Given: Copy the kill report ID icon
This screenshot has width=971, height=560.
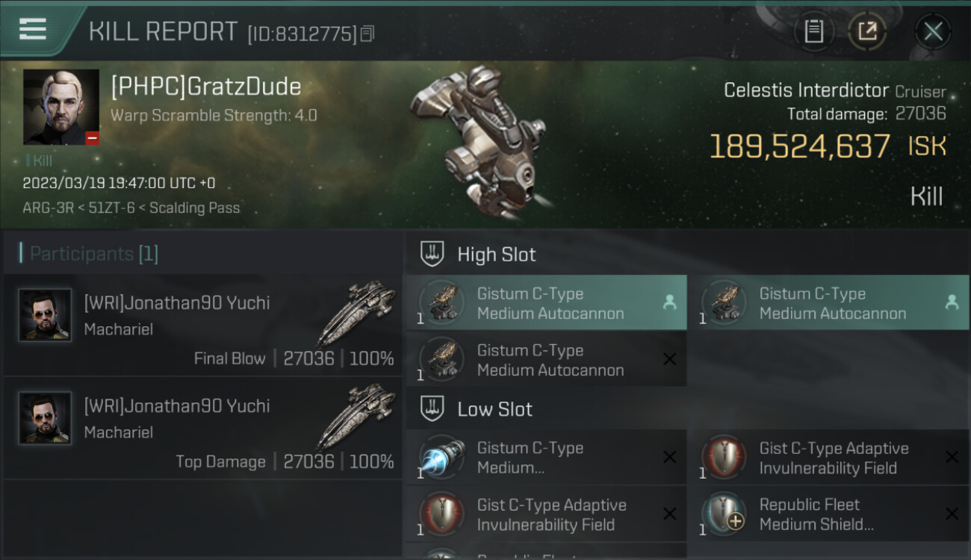Looking at the screenshot, I should [x=367, y=34].
